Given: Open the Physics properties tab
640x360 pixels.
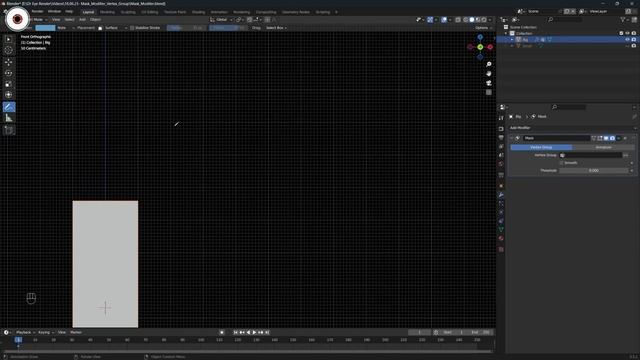Looking at the screenshot, I should [501, 212].
